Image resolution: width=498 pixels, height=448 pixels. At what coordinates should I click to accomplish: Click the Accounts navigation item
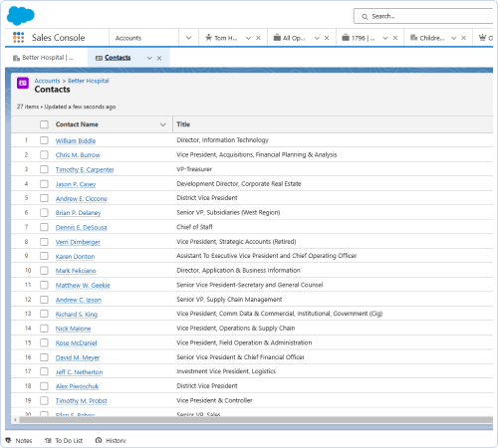point(128,38)
